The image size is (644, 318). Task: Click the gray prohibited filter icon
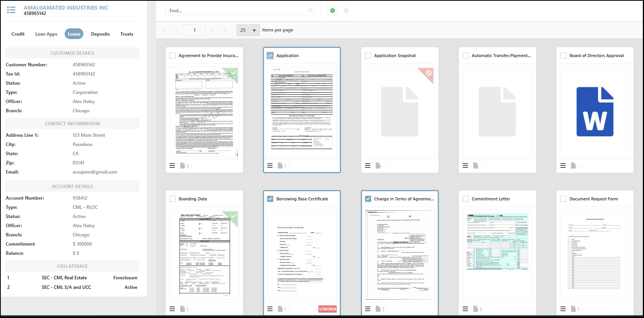pyautogui.click(x=346, y=11)
